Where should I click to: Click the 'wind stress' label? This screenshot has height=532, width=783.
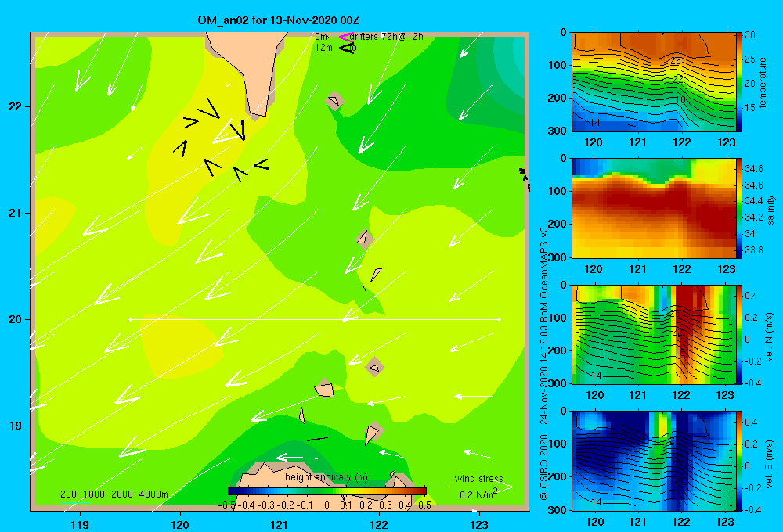479,478
